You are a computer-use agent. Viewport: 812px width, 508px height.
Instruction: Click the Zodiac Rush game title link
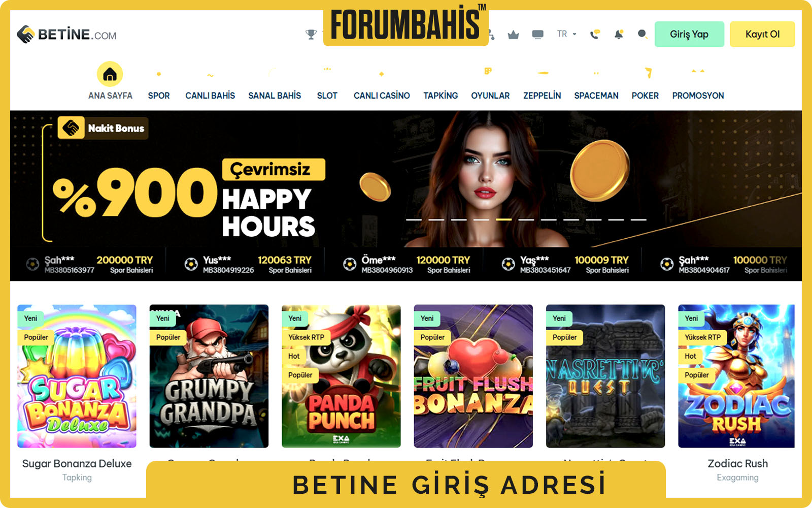pos(737,463)
